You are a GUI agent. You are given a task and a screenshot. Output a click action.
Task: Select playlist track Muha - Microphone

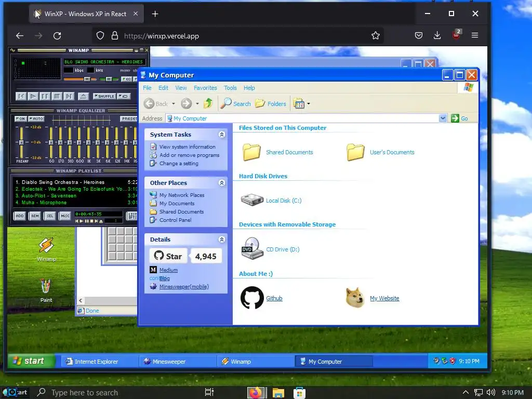click(x=76, y=203)
